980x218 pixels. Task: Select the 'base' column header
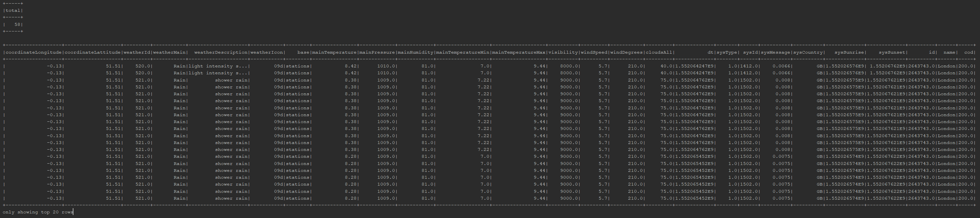tap(303, 52)
